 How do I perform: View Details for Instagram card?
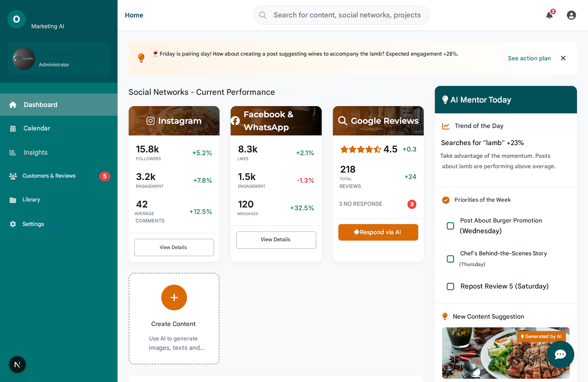[x=174, y=247]
